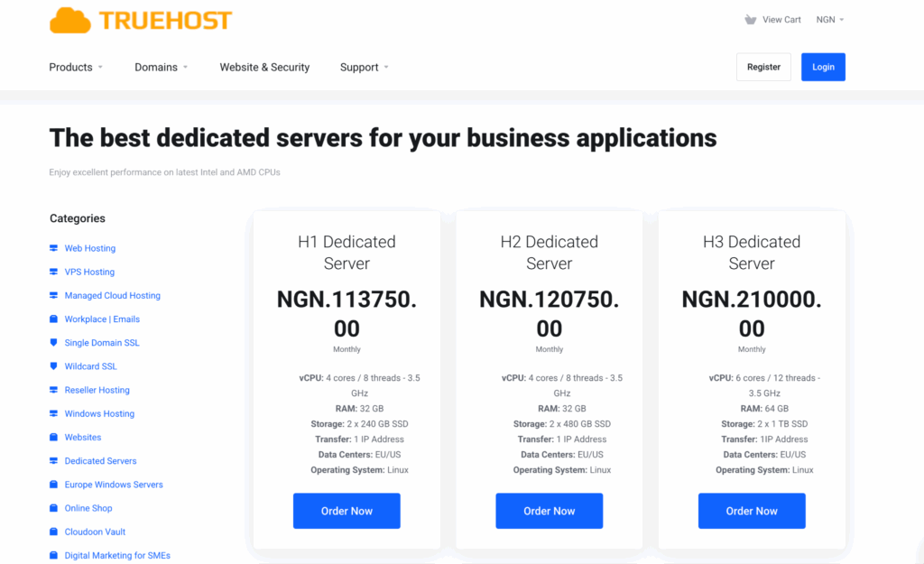The height and width of the screenshot is (564, 924).
Task: Select Dedicated Servers category
Action: coord(101,460)
